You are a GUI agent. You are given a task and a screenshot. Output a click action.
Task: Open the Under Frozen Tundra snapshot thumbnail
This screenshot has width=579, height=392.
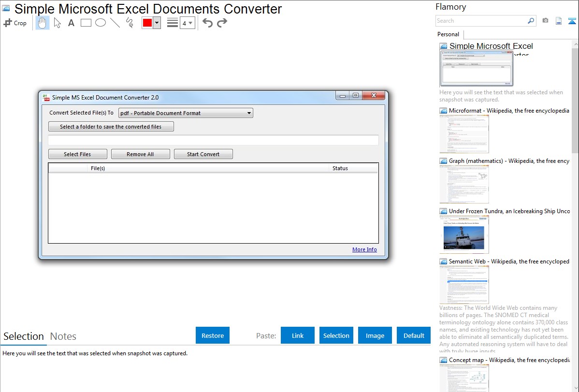[x=464, y=234]
